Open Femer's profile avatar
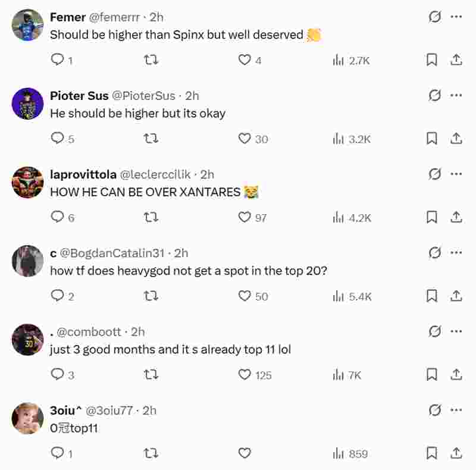This screenshot has width=476, height=470. point(27,25)
